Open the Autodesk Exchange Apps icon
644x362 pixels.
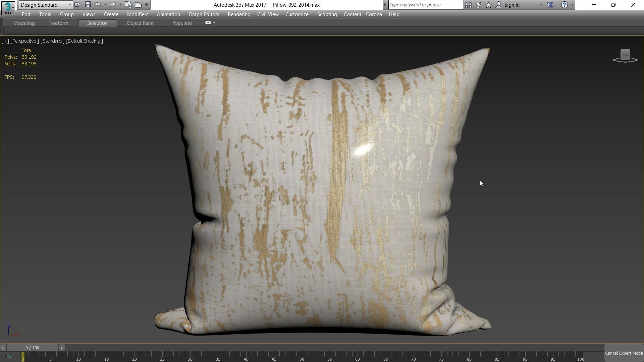click(550, 5)
